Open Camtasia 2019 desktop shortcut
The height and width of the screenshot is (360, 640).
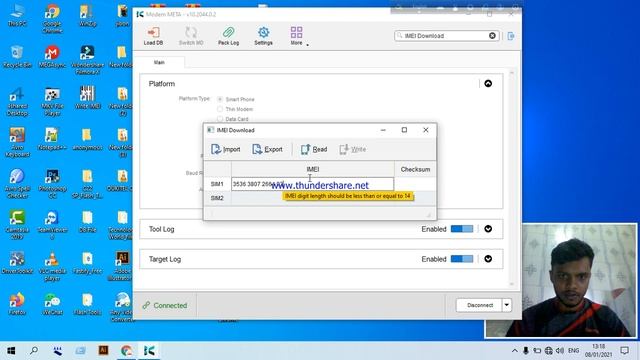tap(17, 224)
